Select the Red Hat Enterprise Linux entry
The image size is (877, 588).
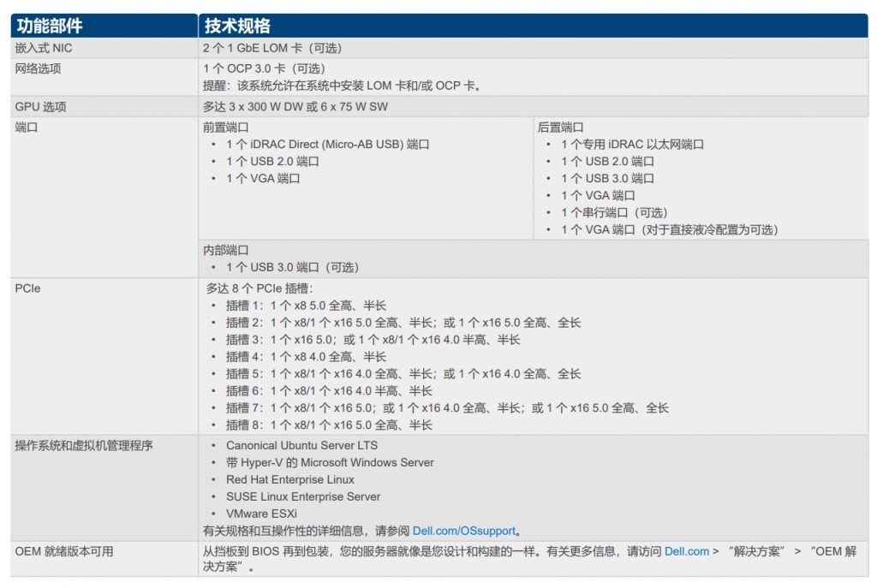pyautogui.click(x=289, y=479)
